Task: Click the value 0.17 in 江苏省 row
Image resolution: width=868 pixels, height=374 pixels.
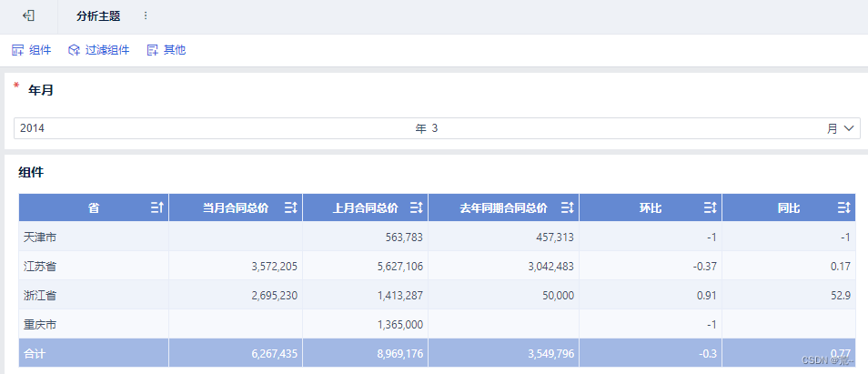Action: point(841,266)
